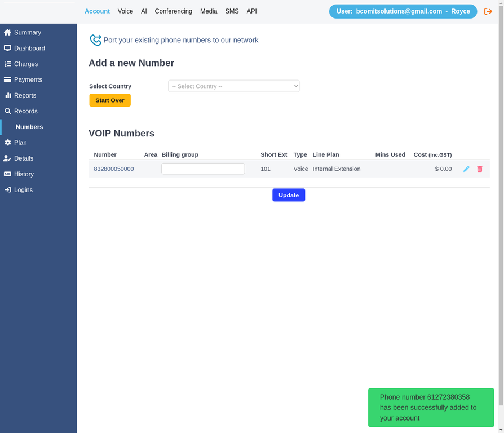Image resolution: width=504 pixels, height=433 pixels.
Task: Click the logout icon in the top right
Action: click(x=488, y=11)
